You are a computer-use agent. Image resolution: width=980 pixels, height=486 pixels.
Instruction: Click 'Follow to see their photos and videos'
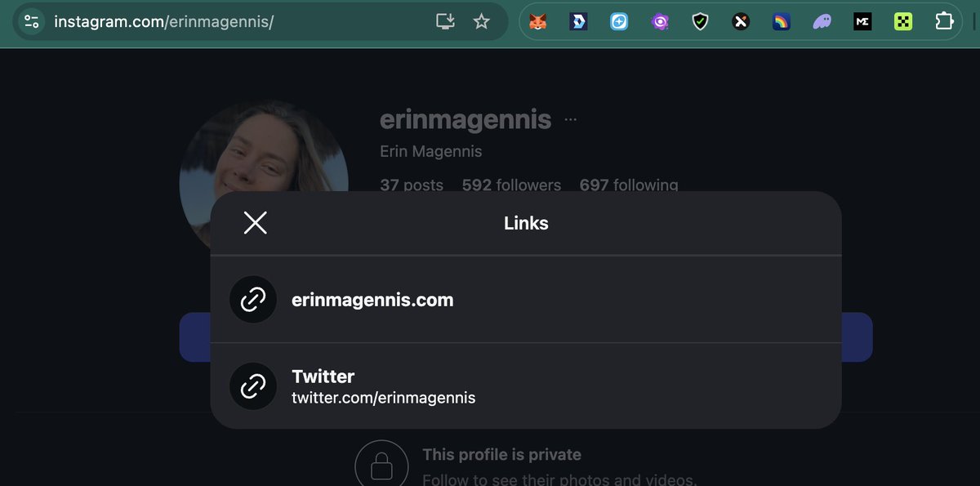[x=559, y=480]
